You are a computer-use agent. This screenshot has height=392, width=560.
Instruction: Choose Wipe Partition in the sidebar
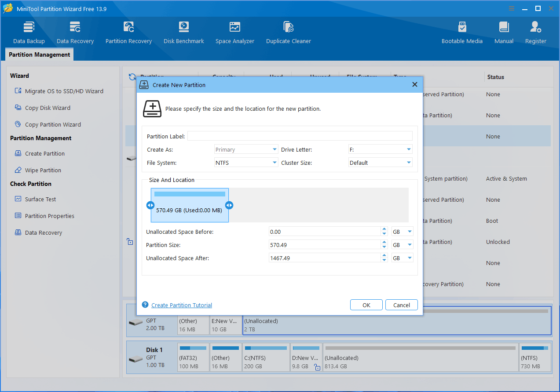[x=38, y=170]
